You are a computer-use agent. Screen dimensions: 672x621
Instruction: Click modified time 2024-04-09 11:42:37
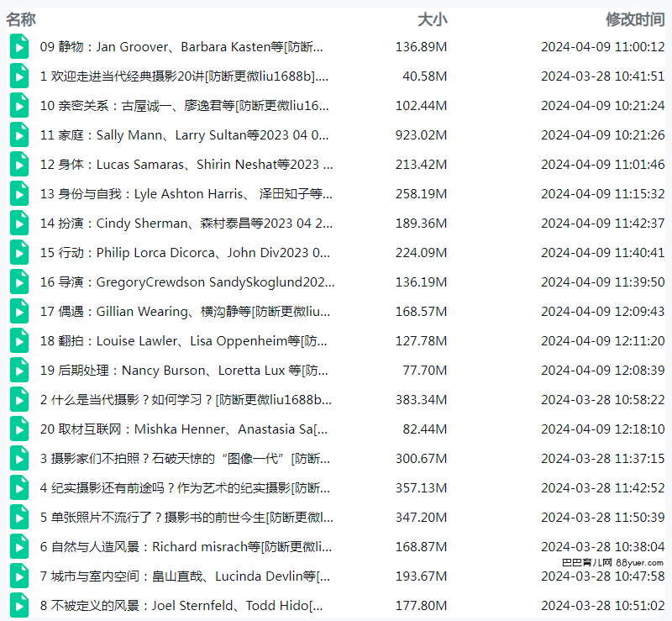(x=603, y=224)
